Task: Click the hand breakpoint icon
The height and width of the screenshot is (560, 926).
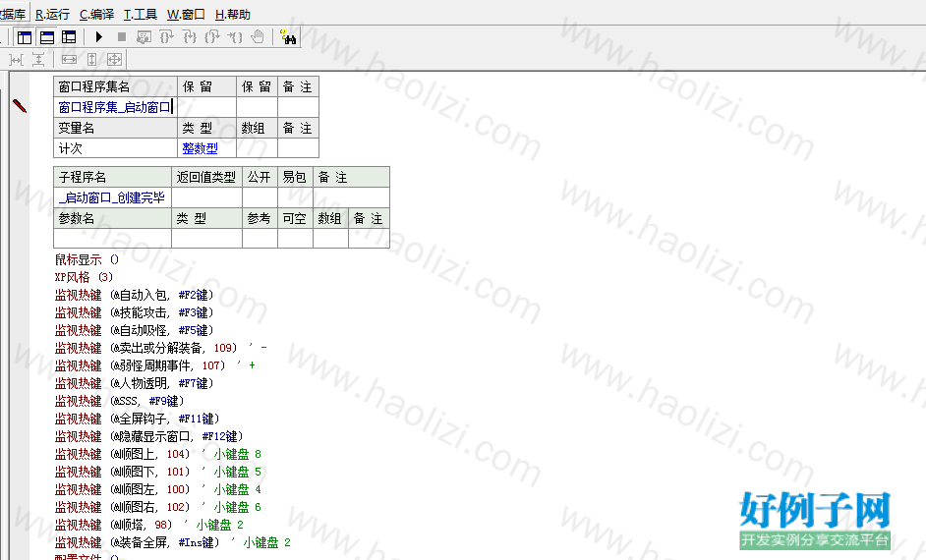Action: tap(258, 37)
